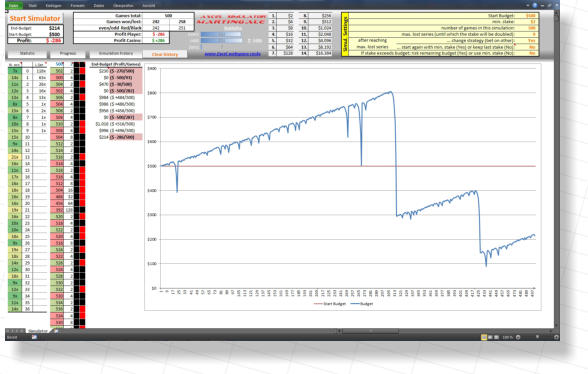Select Page Layout view icon
588x374 pixels.
coord(490,337)
